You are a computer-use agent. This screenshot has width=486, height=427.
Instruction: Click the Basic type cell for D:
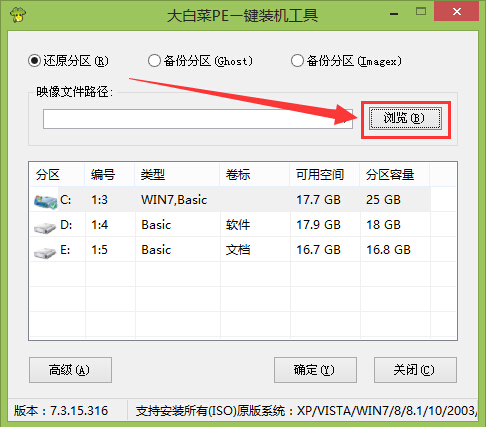pyautogui.click(x=156, y=225)
